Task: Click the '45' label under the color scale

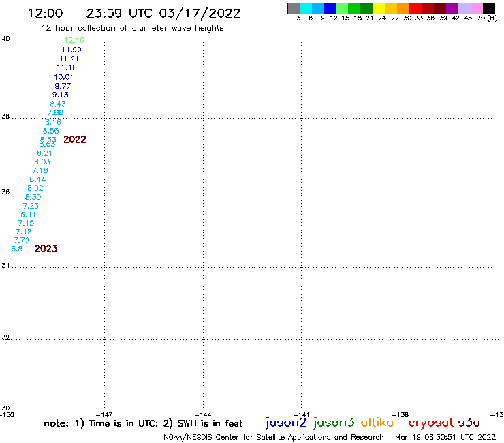Action: click(468, 18)
